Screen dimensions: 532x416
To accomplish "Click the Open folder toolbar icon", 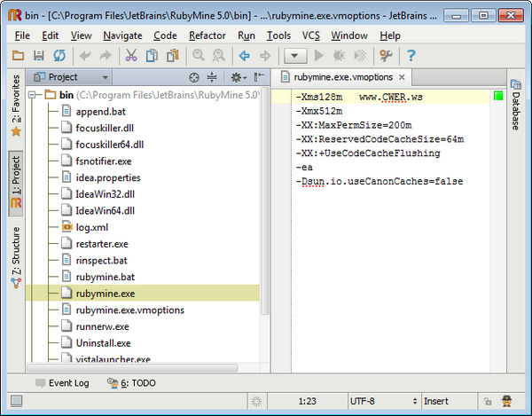I will point(16,56).
